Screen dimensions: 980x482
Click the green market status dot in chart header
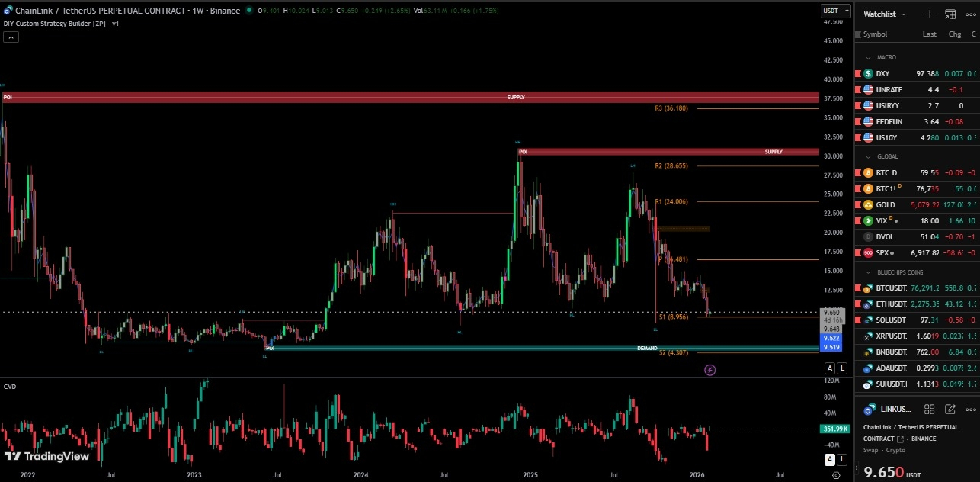249,11
